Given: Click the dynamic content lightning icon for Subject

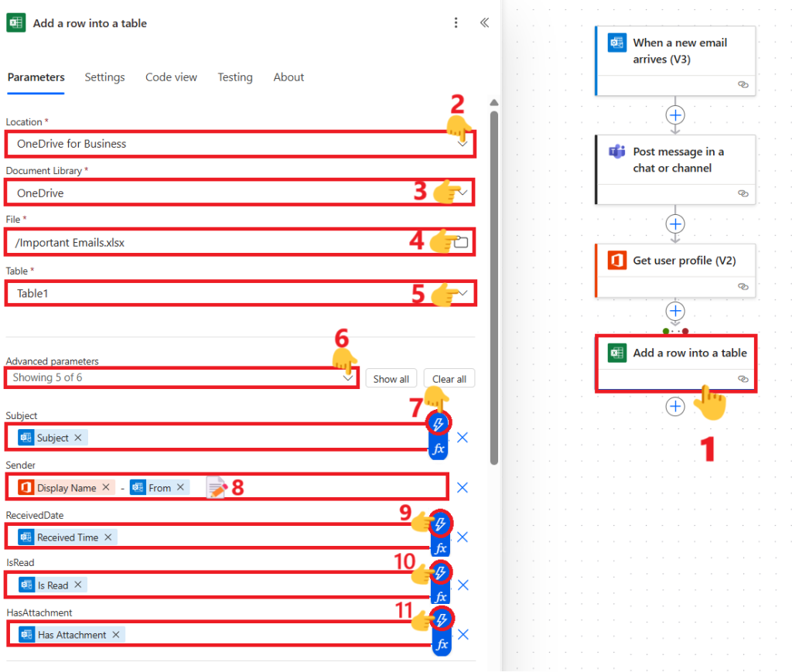Looking at the screenshot, I should pyautogui.click(x=439, y=425).
